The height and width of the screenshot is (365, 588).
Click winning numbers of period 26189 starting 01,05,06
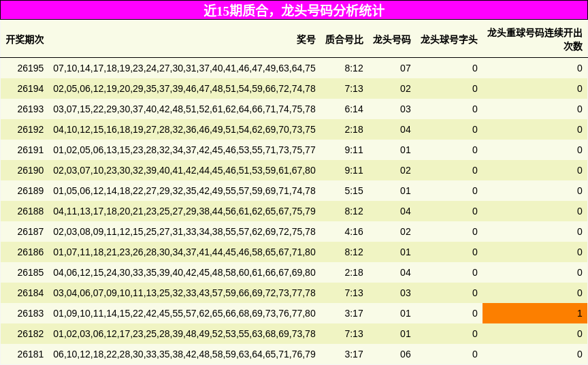184,191
